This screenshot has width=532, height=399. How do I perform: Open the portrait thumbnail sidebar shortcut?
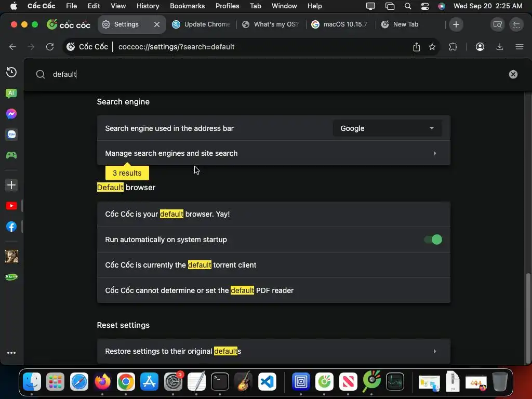coord(11,256)
